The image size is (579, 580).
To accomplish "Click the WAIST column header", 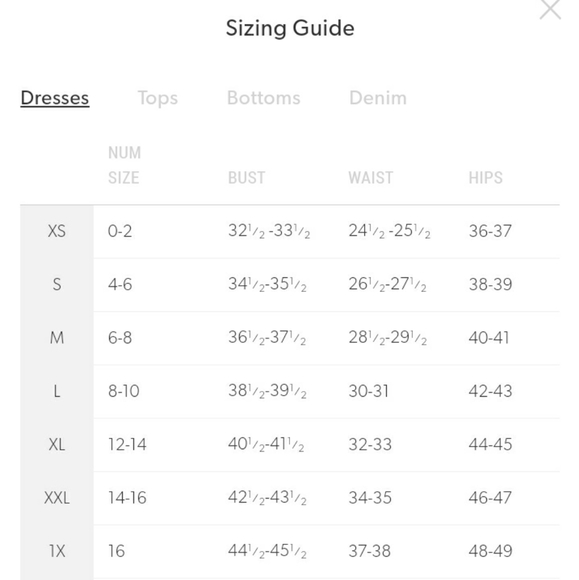I will coord(370,178).
